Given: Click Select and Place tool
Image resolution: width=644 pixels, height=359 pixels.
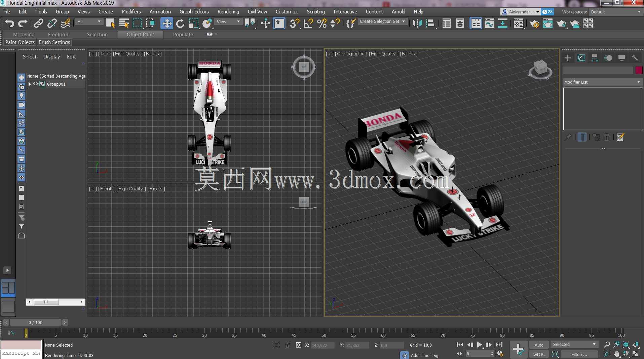Looking at the screenshot, I should pos(207,24).
